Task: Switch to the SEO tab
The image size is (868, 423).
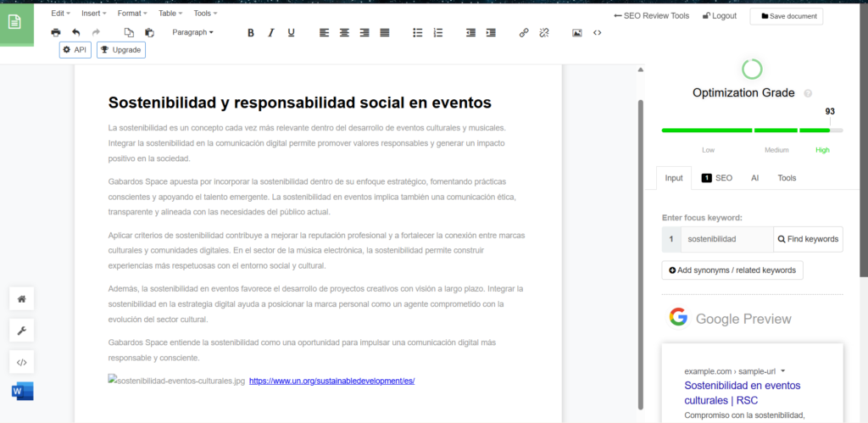Action: tap(717, 178)
